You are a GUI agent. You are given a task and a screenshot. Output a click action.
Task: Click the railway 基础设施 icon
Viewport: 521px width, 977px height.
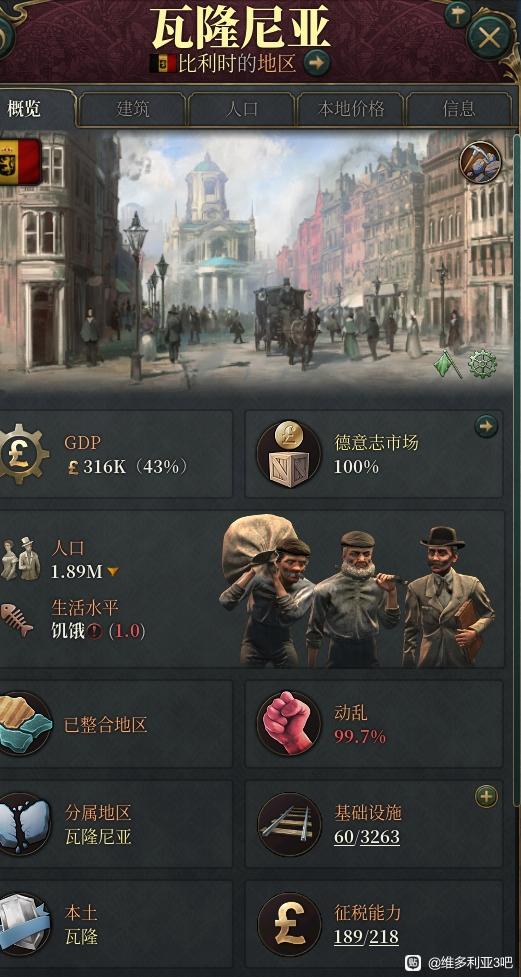pyautogui.click(x=289, y=824)
